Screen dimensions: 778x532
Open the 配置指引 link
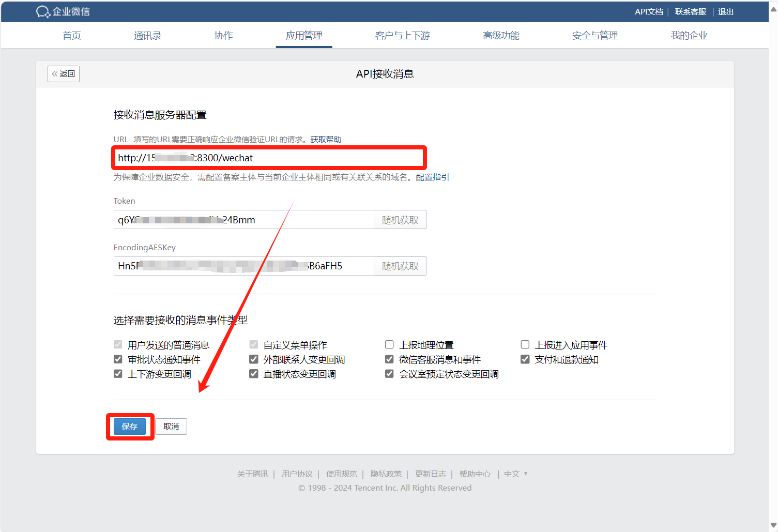pyautogui.click(x=432, y=177)
